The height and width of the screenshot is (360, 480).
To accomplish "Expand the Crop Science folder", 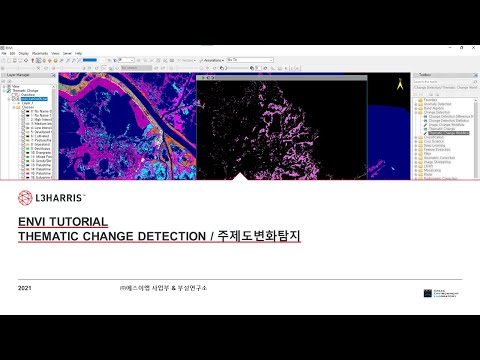I will [416, 141].
